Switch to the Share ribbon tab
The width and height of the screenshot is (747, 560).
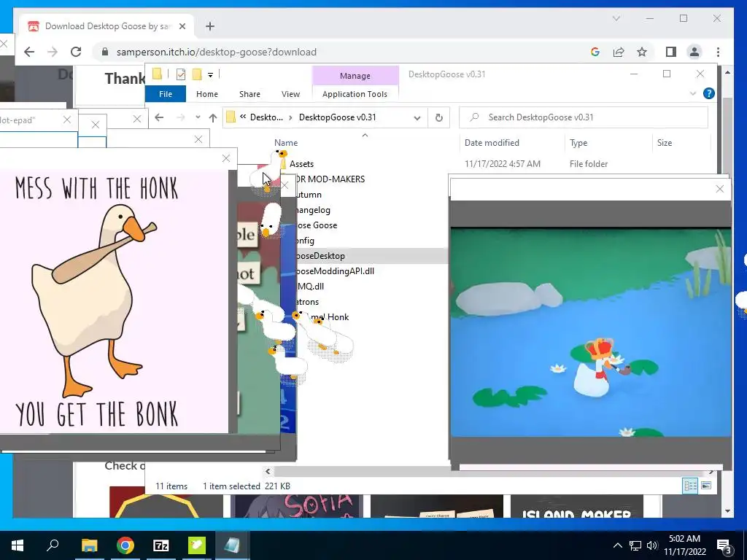(x=249, y=94)
